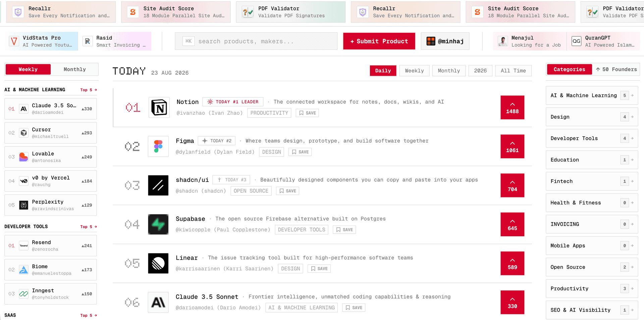The height and width of the screenshot is (320, 644).
Task: Select the 2026 leaderboard tab
Action: click(480, 71)
